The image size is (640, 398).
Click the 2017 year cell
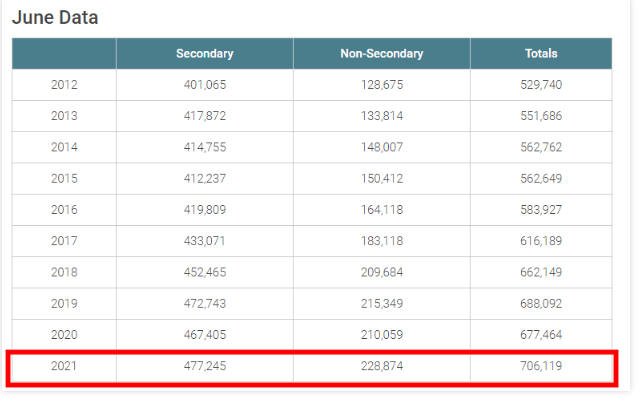point(64,241)
